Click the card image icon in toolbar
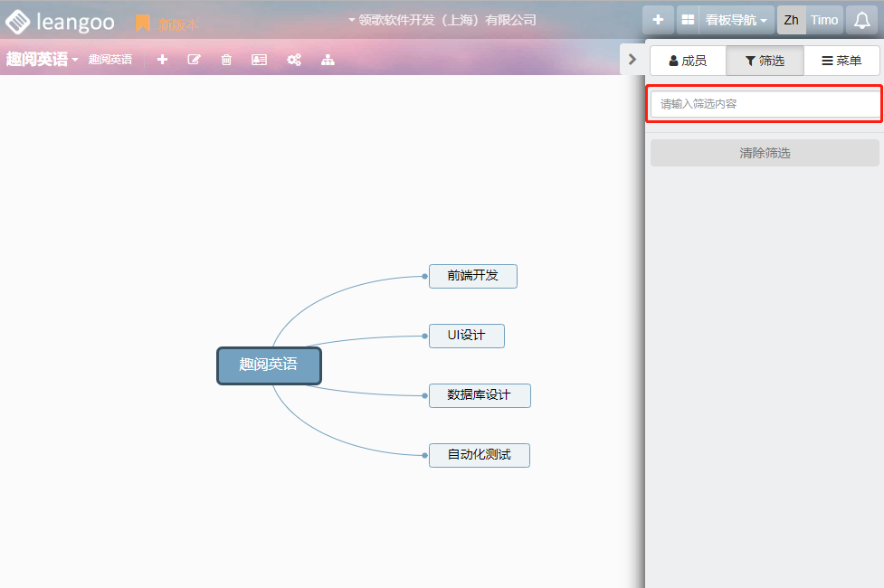Viewport: 884px width, 588px height. tap(260, 60)
